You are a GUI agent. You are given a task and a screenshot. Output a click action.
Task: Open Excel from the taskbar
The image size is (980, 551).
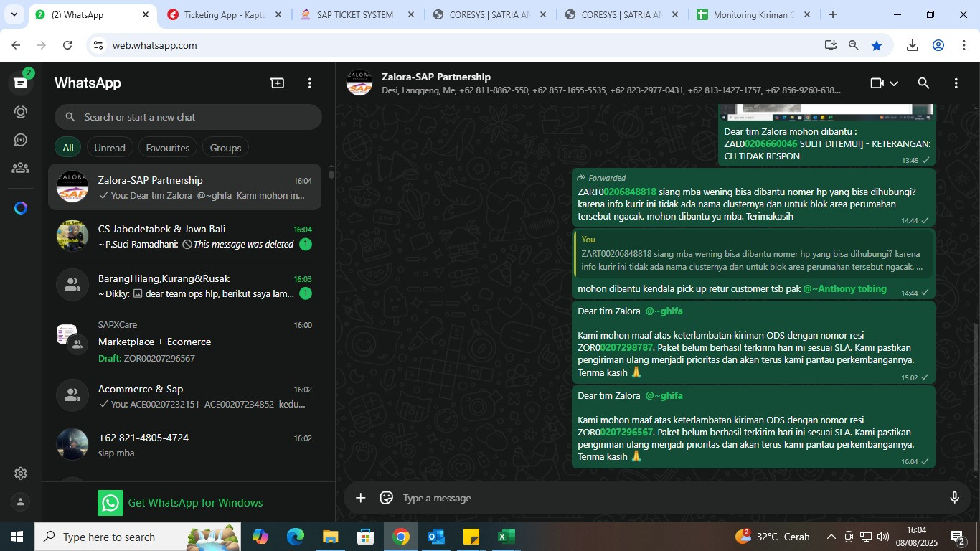pyautogui.click(x=506, y=537)
